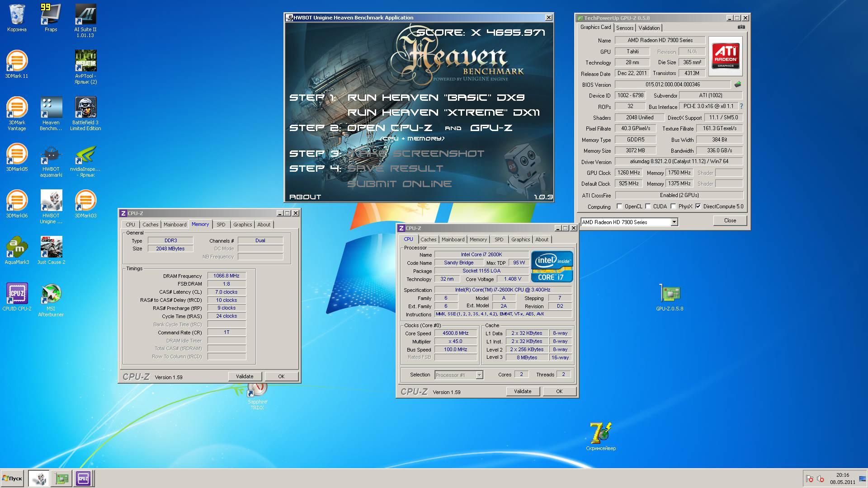Screen dimensions: 868x488
Task: Open Graphics tab in CPU-Z processor window
Action: pos(520,239)
